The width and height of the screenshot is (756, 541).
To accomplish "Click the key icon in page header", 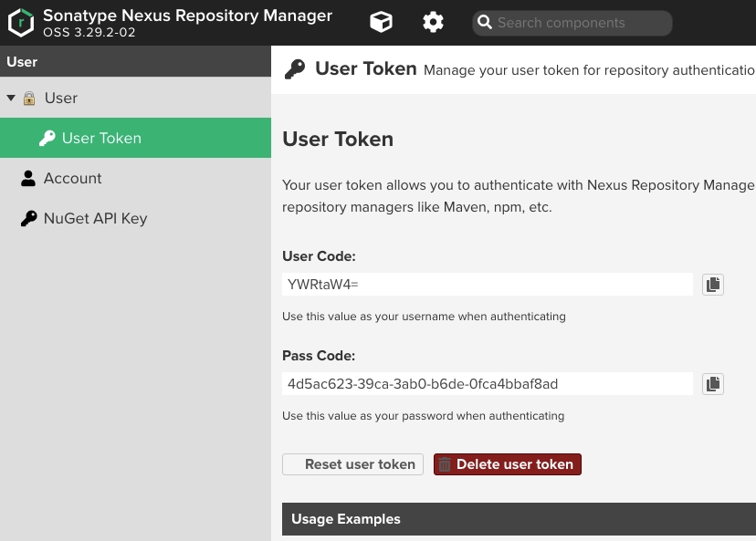I will coord(295,69).
